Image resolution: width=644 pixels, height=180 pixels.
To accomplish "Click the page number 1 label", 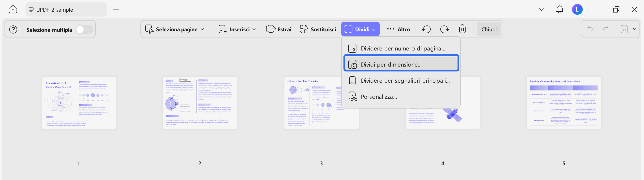I will tap(78, 163).
